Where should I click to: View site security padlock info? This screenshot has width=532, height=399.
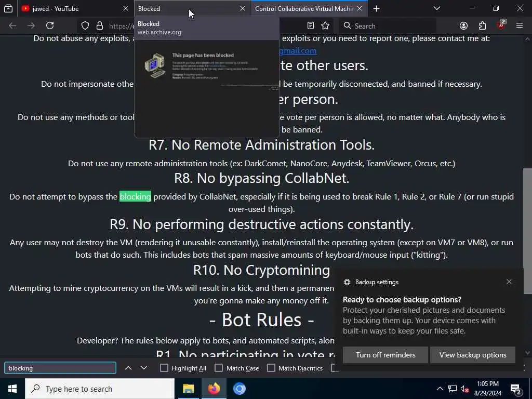click(99, 26)
